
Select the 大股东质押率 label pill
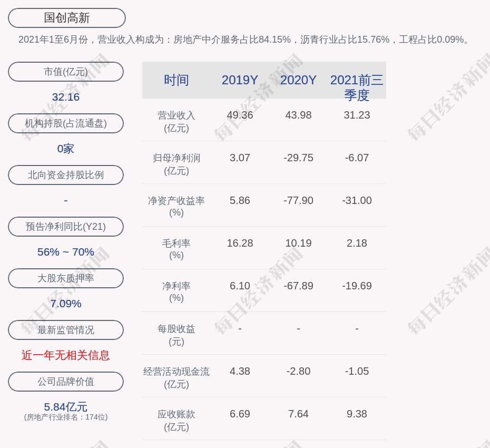(66, 278)
